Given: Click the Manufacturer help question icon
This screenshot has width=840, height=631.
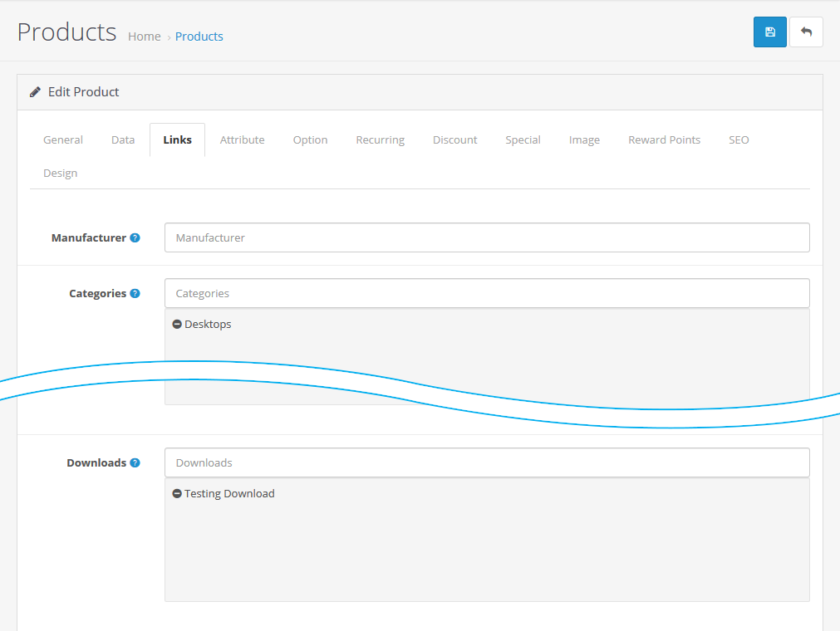Looking at the screenshot, I should [135, 237].
